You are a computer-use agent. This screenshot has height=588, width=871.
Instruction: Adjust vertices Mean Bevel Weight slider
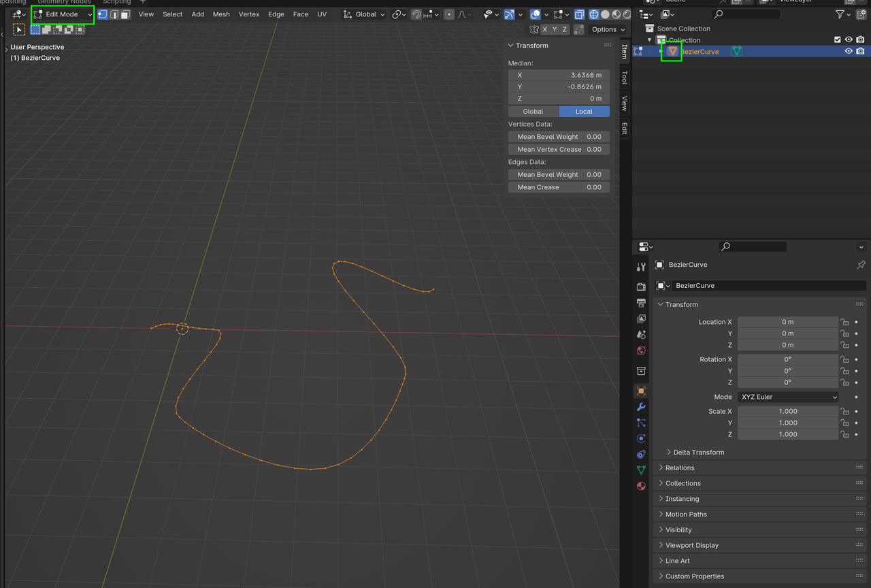(559, 137)
